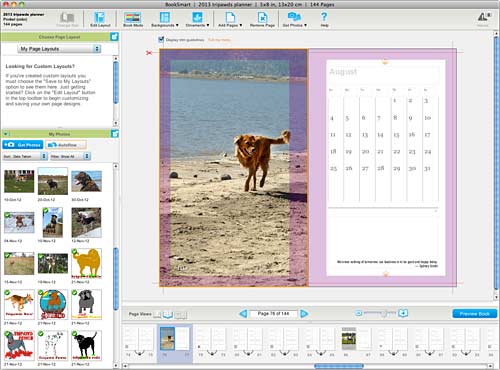Screen dimensions: 500x370
Task: Select page 78-79 spread in page strip
Action: pyautogui.click(x=212, y=341)
